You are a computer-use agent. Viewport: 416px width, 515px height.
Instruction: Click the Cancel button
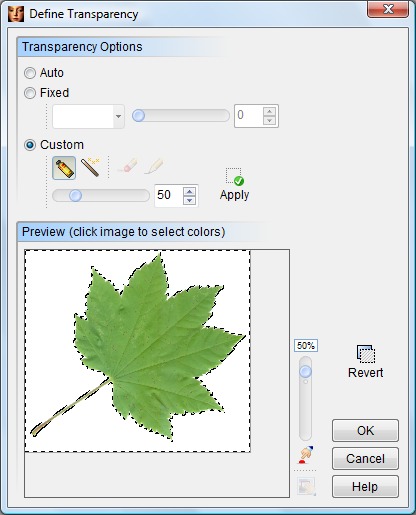point(365,459)
